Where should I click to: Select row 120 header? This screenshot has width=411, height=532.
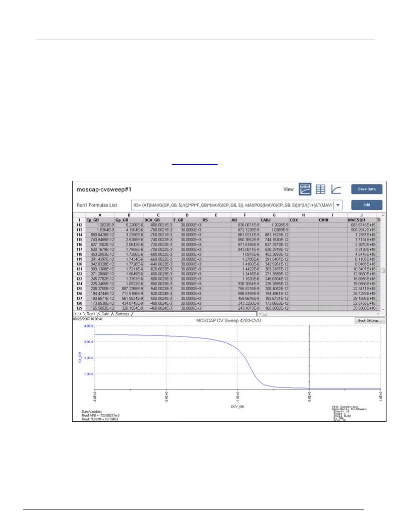[x=79, y=264]
